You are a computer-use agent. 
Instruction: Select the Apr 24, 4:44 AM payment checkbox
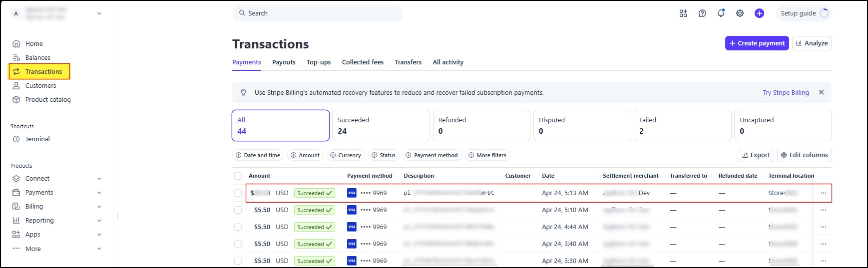click(238, 227)
